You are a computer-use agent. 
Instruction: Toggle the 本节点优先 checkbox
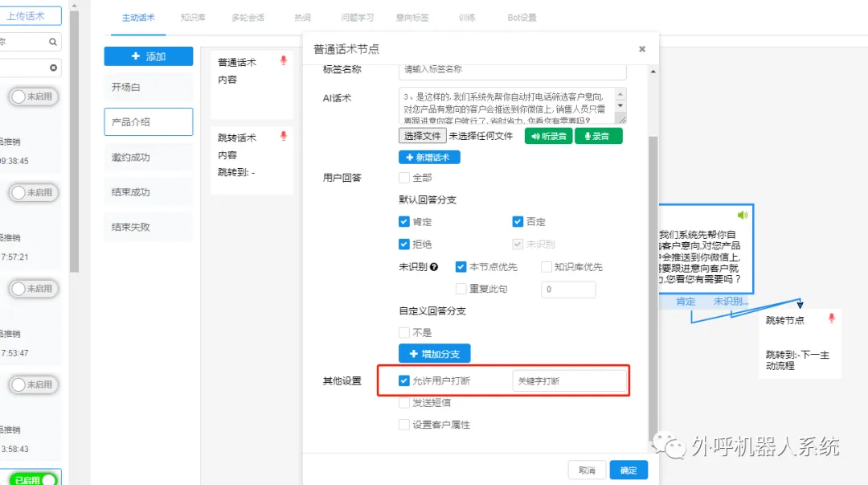461,267
